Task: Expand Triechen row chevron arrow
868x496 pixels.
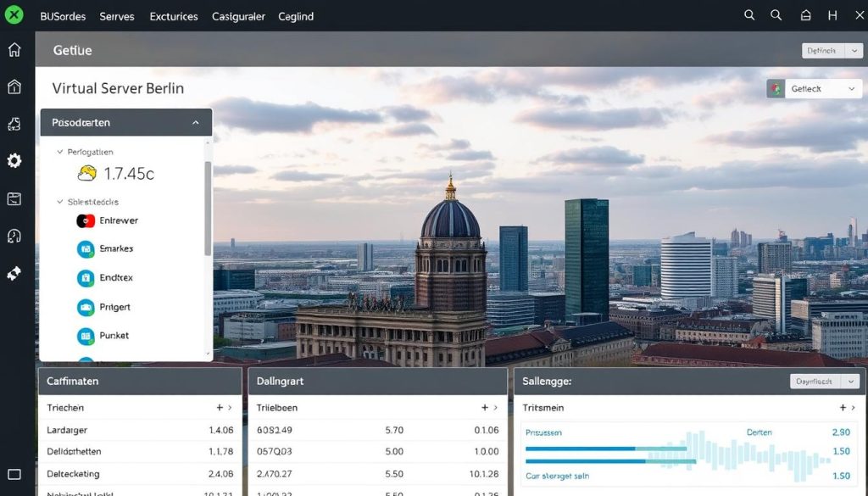Action: tap(231, 408)
